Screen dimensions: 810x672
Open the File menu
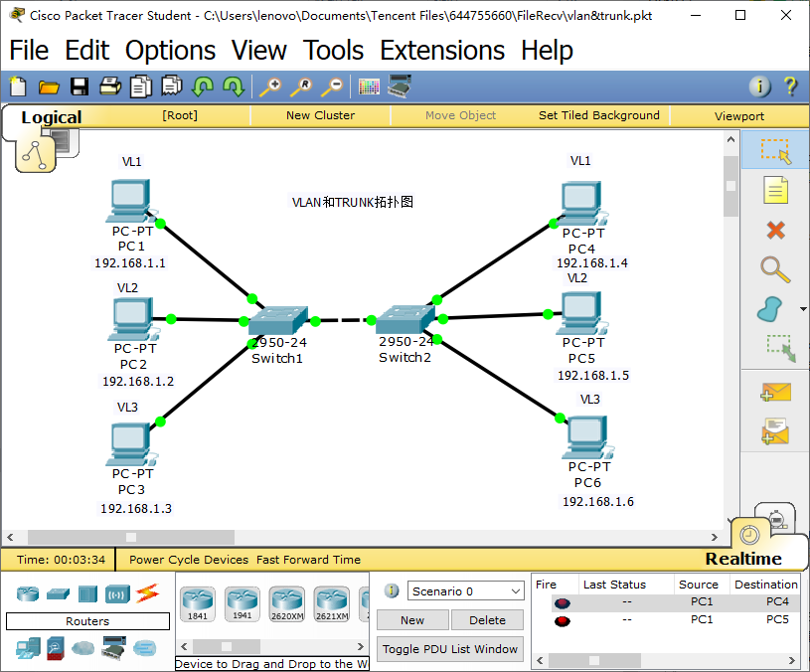pos(29,51)
